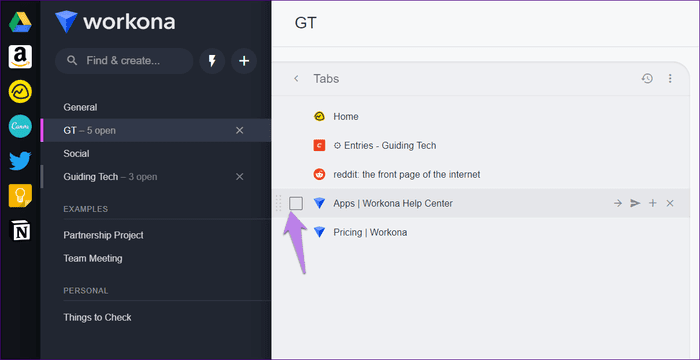This screenshot has height=360, width=700.
Task: Open tab history clock icon
Action: [x=647, y=79]
